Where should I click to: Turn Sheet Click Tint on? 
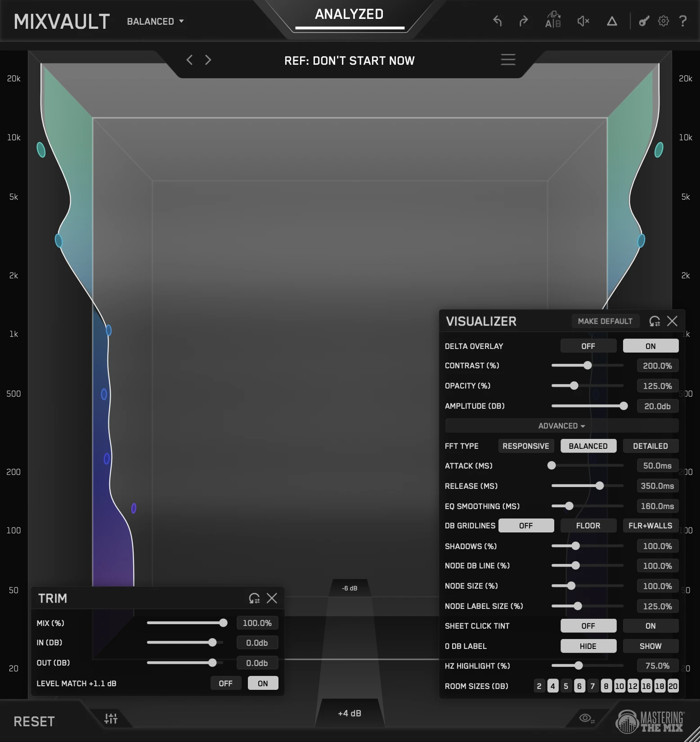click(651, 626)
